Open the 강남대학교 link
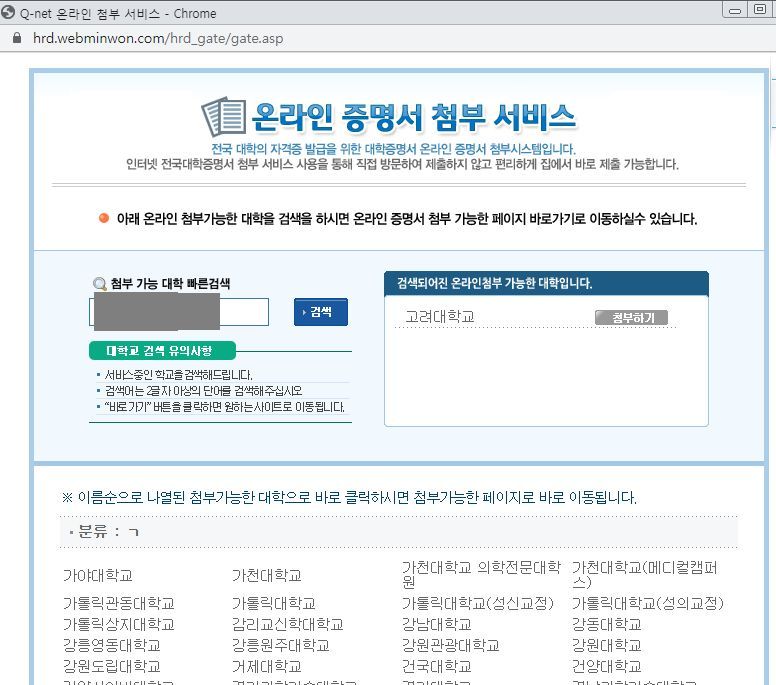This screenshot has width=776, height=685. pos(436,624)
